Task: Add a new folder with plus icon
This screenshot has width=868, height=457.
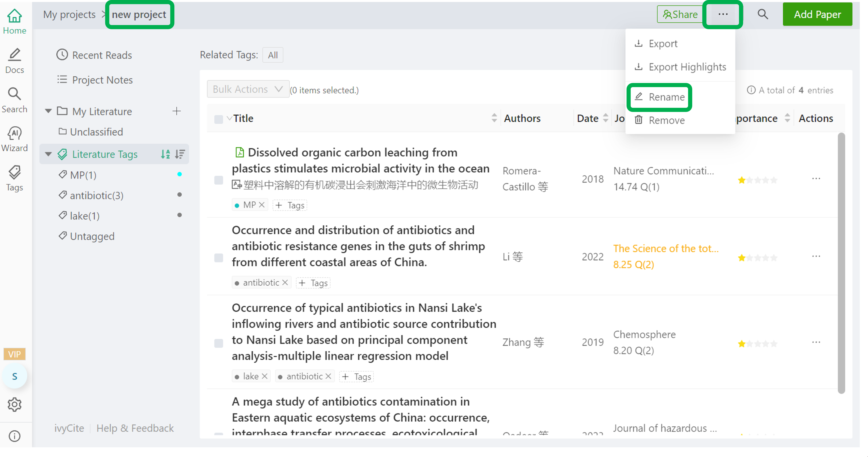Action: coord(177,111)
